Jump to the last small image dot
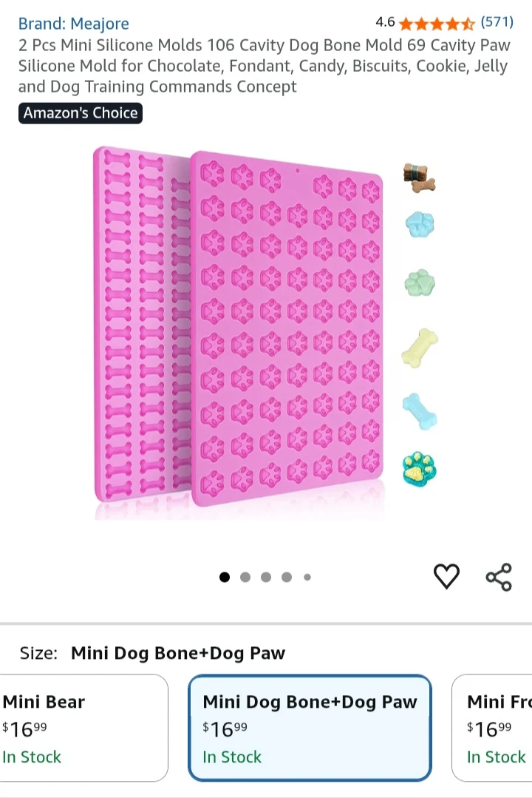 (x=307, y=577)
